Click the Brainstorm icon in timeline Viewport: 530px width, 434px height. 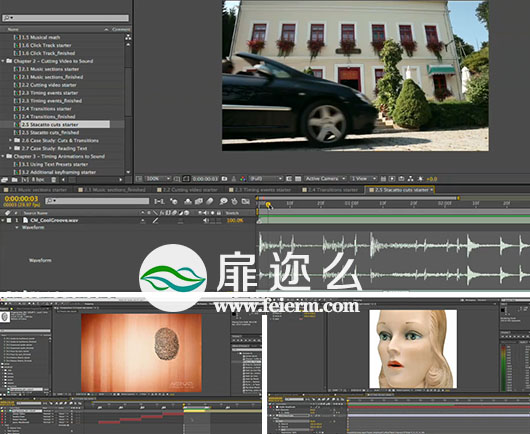[x=223, y=201]
